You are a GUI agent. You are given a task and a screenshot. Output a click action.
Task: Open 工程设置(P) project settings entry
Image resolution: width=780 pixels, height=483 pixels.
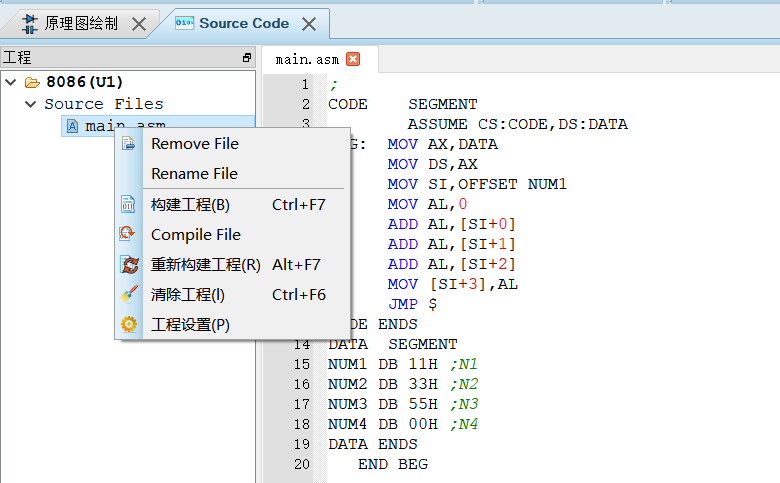coord(232,325)
